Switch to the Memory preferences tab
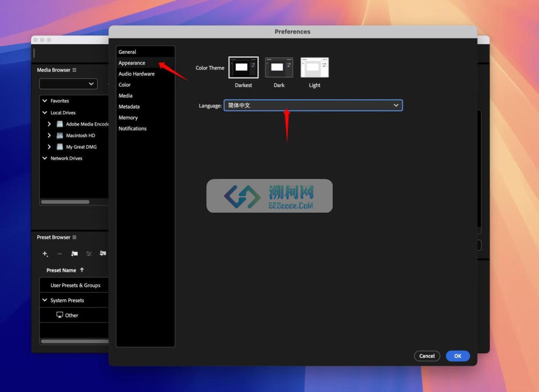Image resolution: width=539 pixels, height=392 pixels. point(145,117)
